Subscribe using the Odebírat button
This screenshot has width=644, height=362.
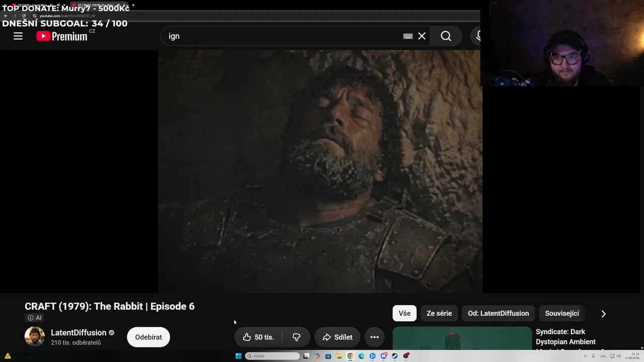[x=148, y=337]
